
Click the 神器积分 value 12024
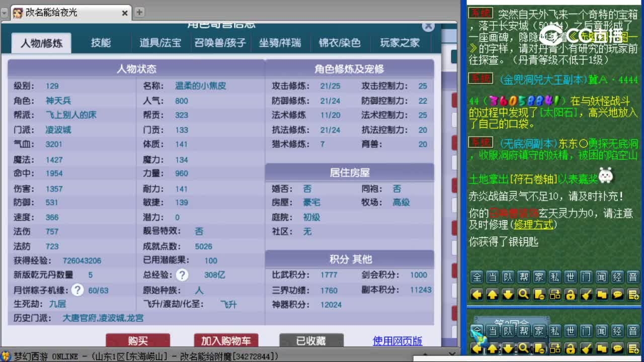[331, 304]
